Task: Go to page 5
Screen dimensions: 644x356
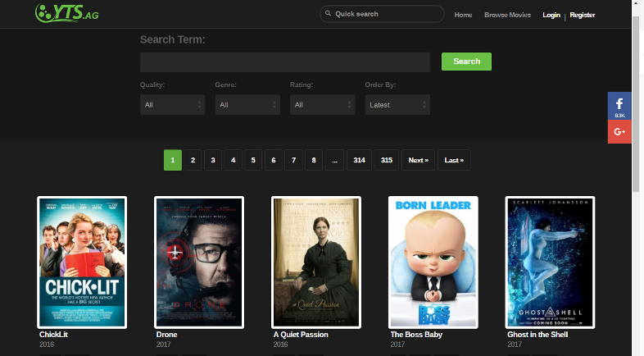Action: click(253, 160)
